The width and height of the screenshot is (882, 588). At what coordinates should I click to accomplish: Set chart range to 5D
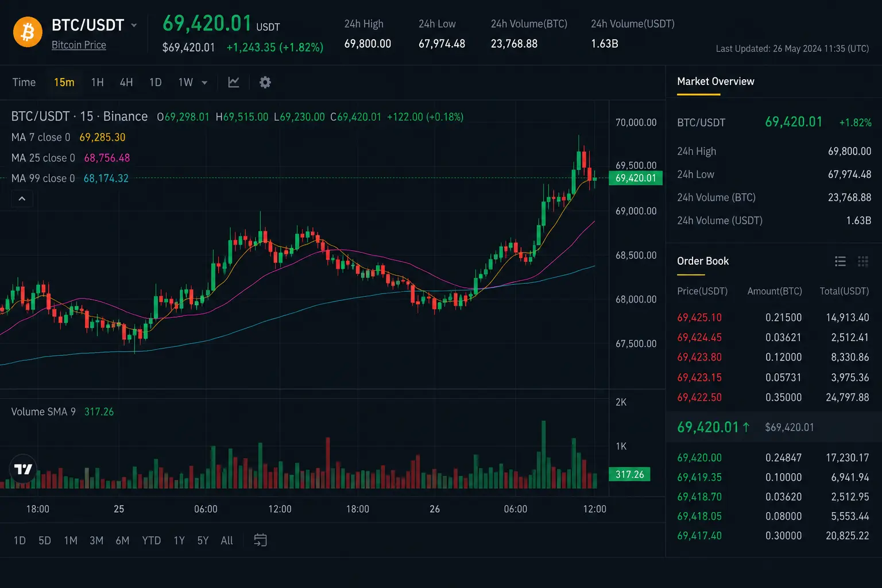point(45,540)
